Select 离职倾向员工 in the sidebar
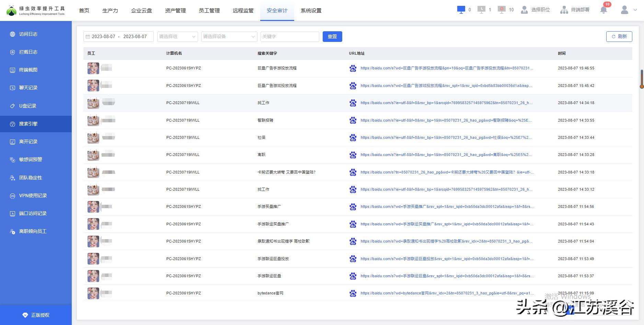 tap(33, 231)
